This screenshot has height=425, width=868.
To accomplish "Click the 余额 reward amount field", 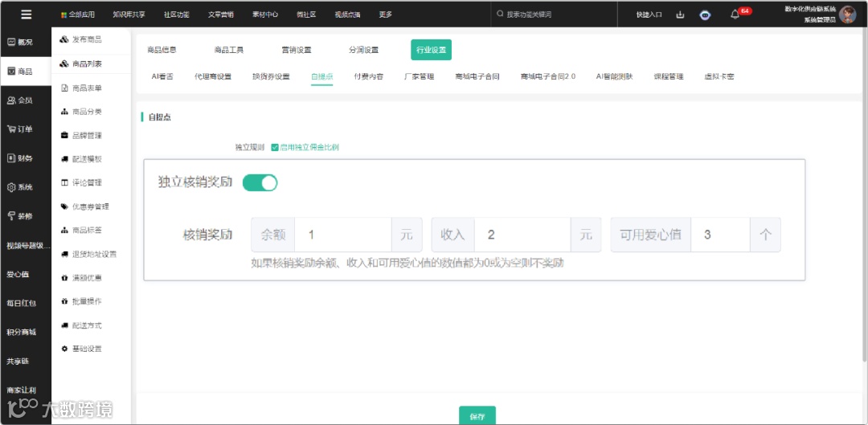I will click(342, 235).
